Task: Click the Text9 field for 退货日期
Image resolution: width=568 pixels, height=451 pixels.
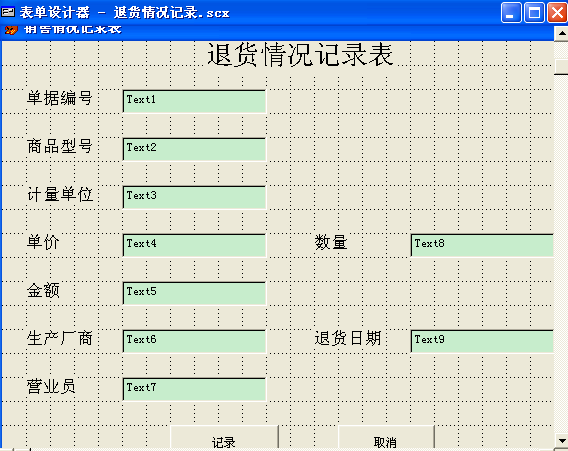Action: (482, 342)
